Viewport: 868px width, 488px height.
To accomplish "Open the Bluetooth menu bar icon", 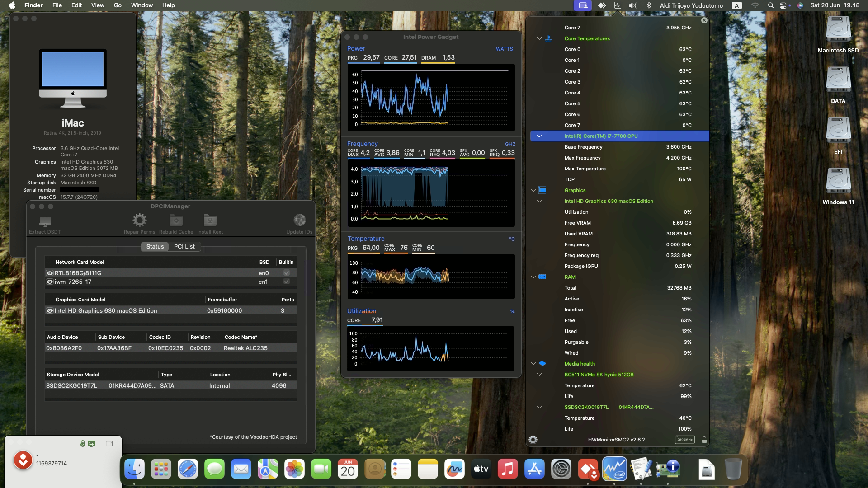I will [x=648, y=5].
